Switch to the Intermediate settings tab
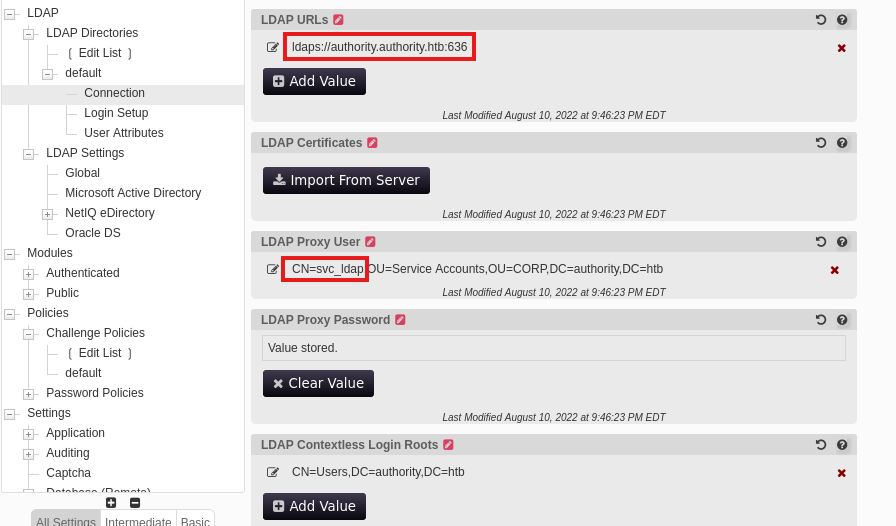Viewport: 896px width, 526px height. 138,521
